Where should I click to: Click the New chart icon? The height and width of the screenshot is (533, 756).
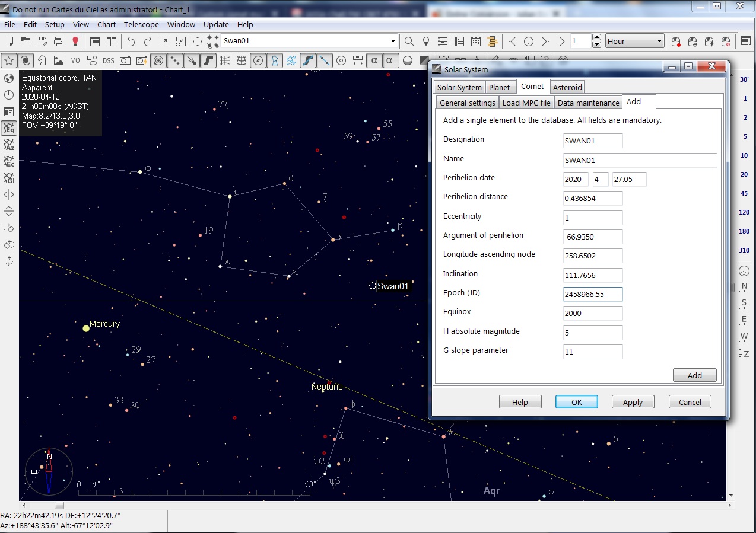pos(9,42)
